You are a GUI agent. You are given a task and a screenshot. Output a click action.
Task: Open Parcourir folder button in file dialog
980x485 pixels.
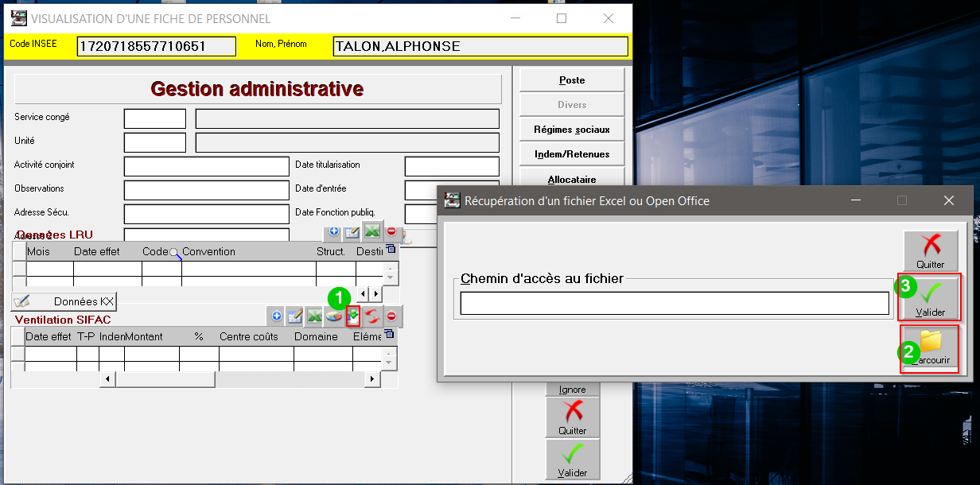coord(930,348)
